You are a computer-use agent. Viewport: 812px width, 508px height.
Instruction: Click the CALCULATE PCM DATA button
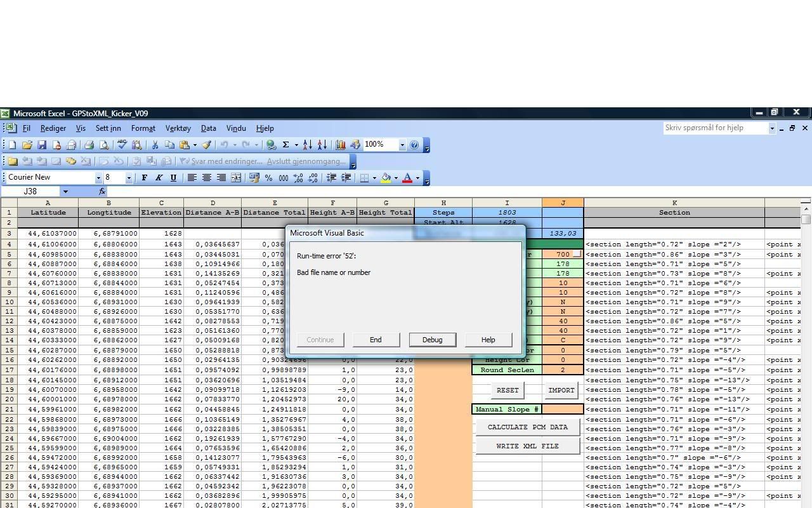528,427
